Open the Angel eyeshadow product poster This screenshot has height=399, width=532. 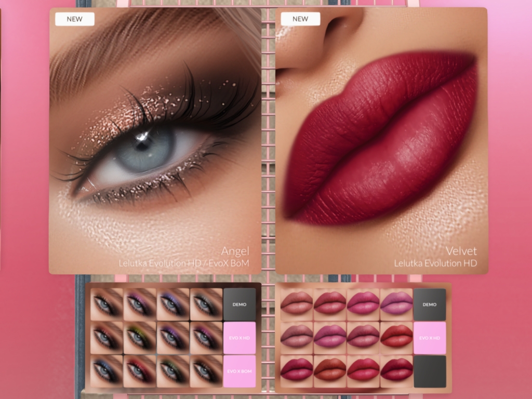155,140
